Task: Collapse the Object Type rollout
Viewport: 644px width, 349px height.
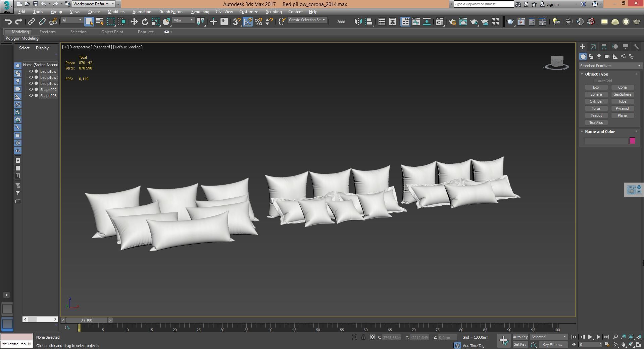Action: 582,74
